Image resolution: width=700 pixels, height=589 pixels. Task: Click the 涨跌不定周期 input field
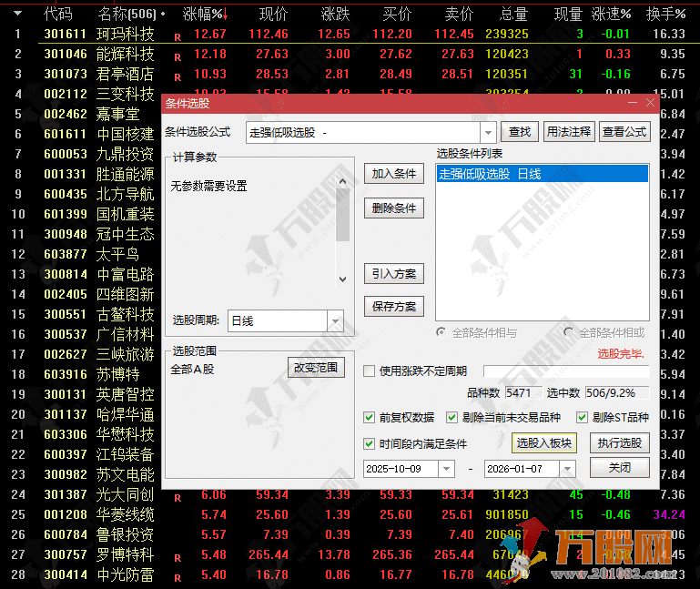click(x=566, y=371)
